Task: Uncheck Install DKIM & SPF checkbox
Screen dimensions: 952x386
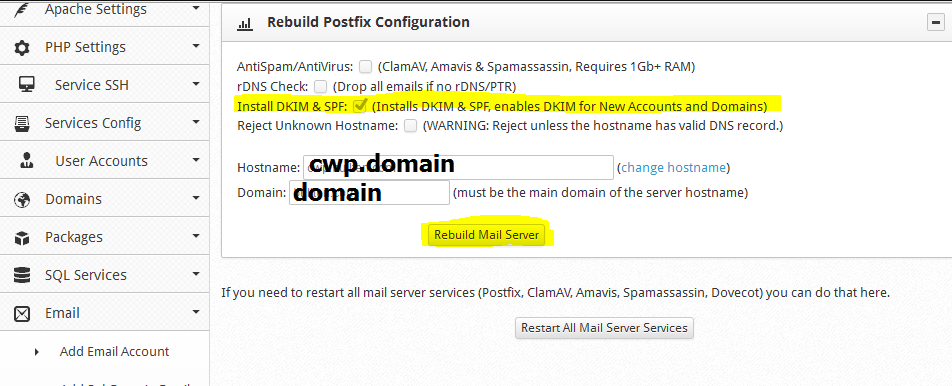Action: pyautogui.click(x=360, y=106)
